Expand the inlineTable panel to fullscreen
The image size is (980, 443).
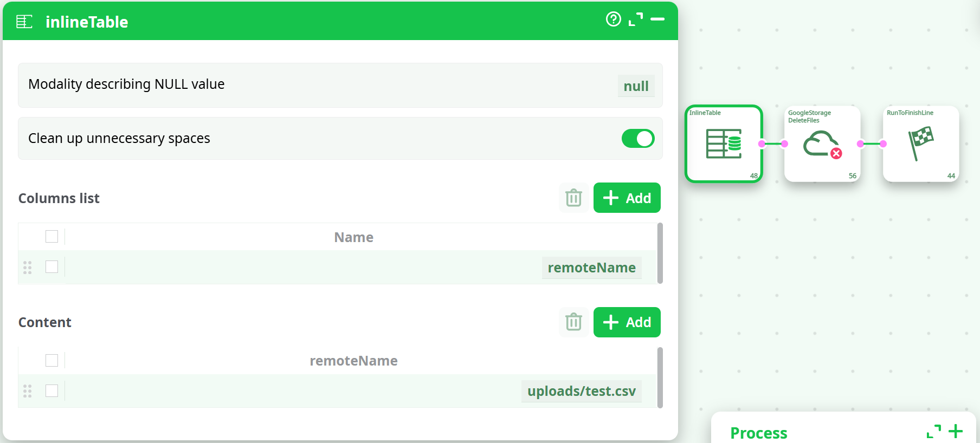[635, 19]
